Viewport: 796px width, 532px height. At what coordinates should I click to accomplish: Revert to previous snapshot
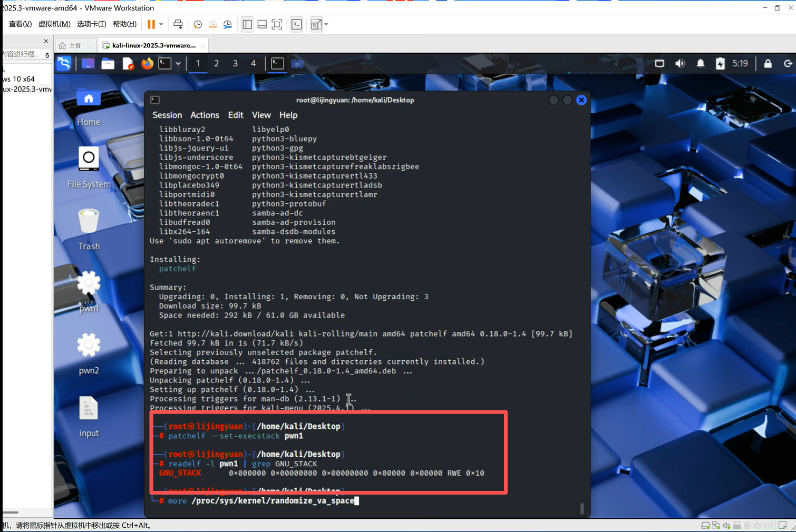point(213,24)
